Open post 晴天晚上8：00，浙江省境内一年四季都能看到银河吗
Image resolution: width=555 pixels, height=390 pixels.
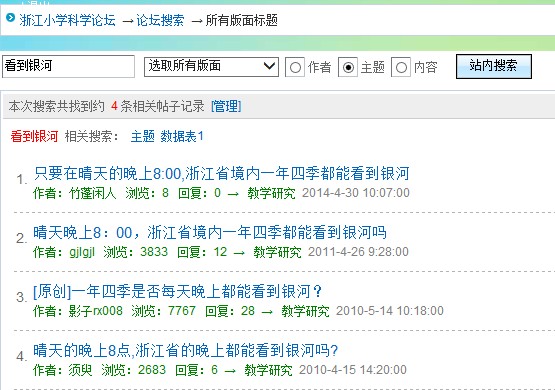click(210, 233)
